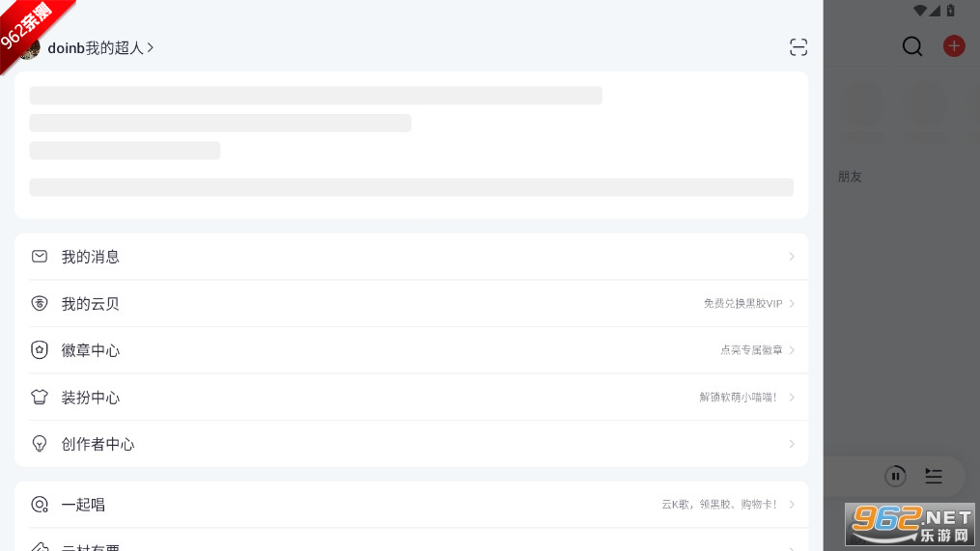The height and width of the screenshot is (551, 980).
Task: Open the 装扮中心 row
Action: (x=411, y=398)
